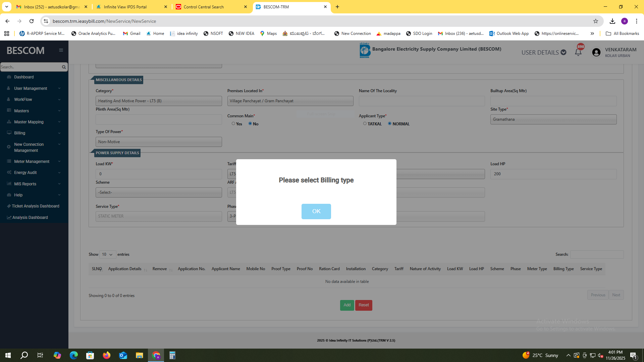
Task: Click the table Search input field
Action: click(x=597, y=254)
